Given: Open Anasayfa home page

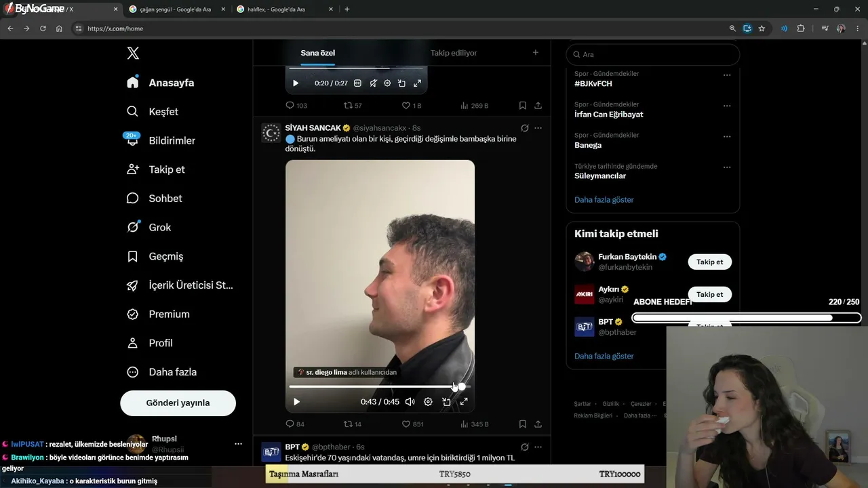Looking at the screenshot, I should (160, 83).
